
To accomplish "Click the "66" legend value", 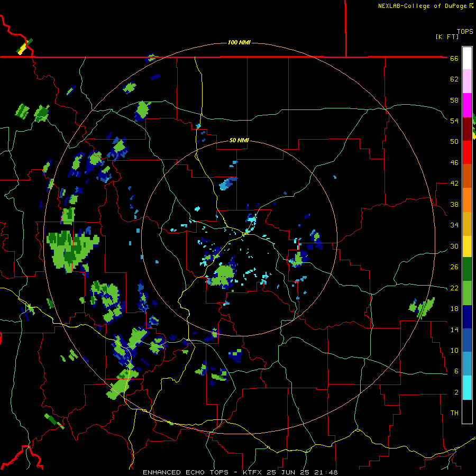I will pyautogui.click(x=454, y=58).
